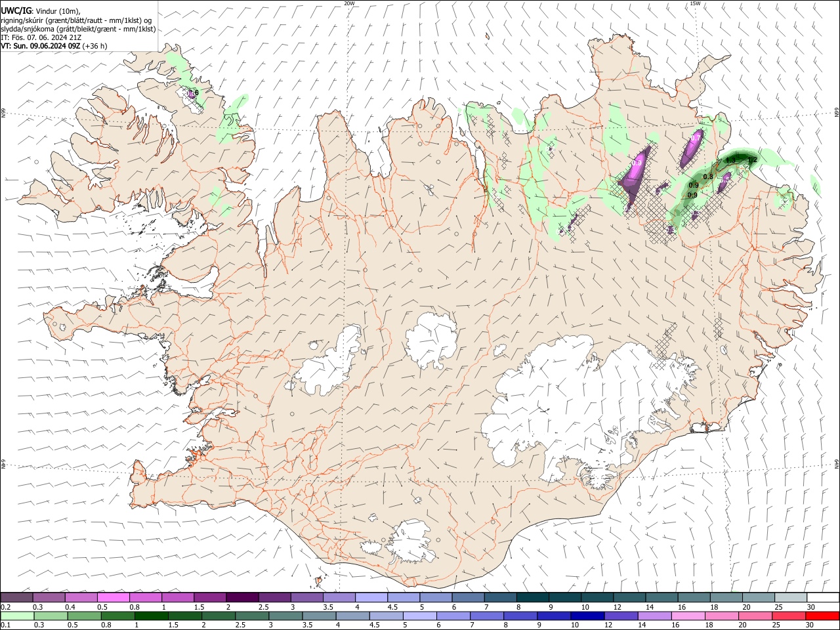Pick the pale lavender swatch labelled 4 in snow scale
Screen dimensions: 840x630
[x=371, y=597]
